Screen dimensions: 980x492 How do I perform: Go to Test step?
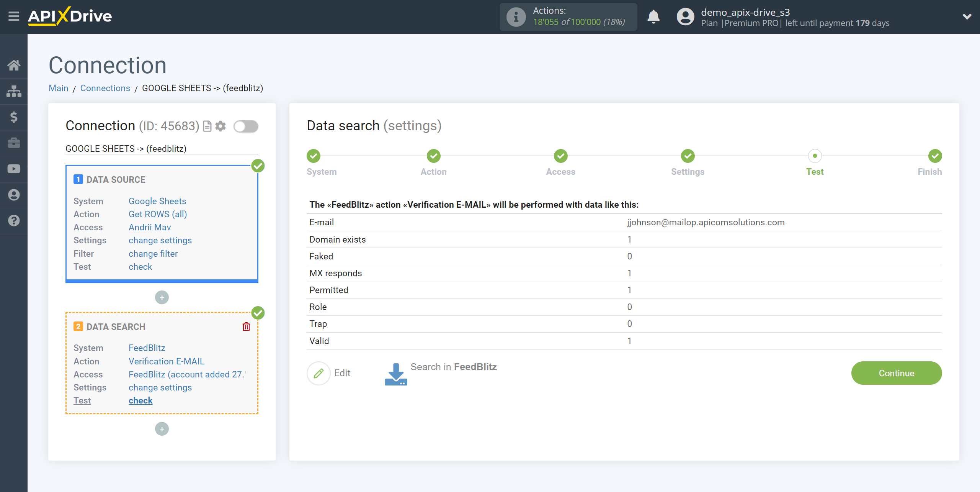coord(815,156)
